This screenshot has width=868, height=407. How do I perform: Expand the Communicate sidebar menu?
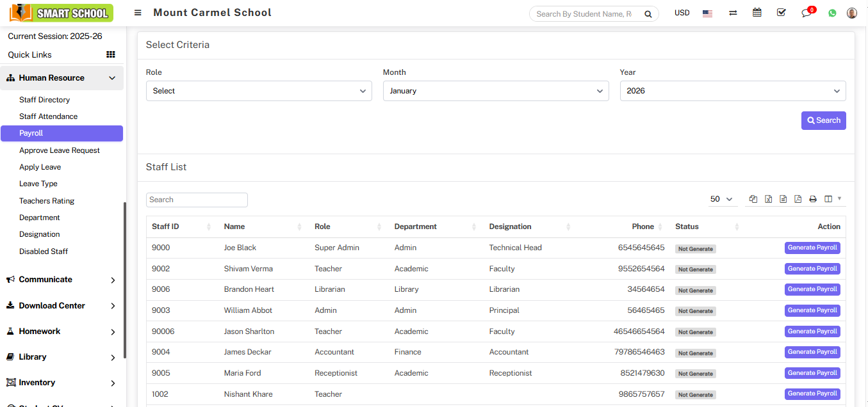pyautogui.click(x=61, y=280)
